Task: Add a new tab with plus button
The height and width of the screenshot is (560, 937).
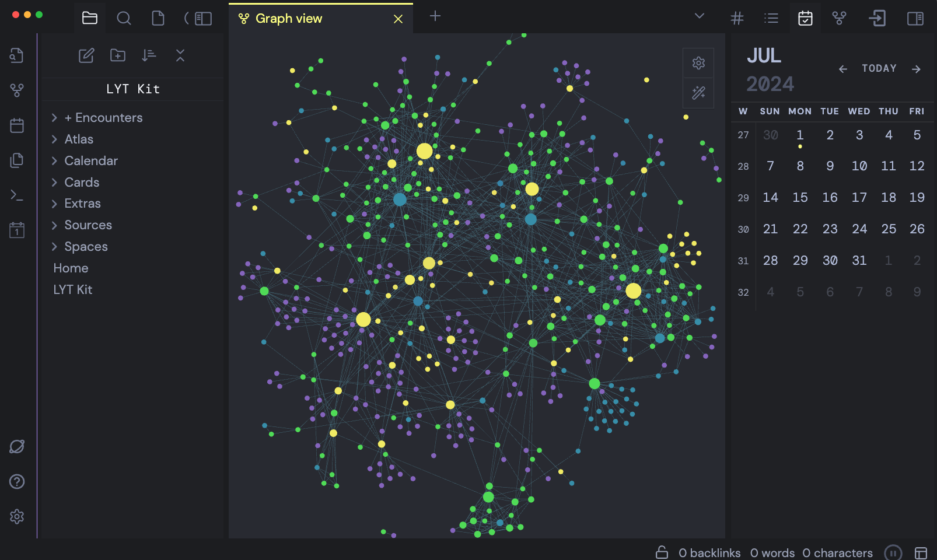Action: (x=435, y=16)
